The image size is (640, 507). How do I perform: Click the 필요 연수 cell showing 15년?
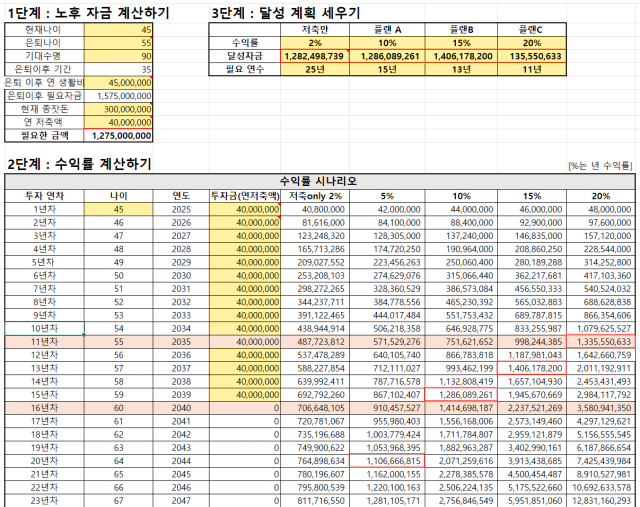click(x=387, y=69)
